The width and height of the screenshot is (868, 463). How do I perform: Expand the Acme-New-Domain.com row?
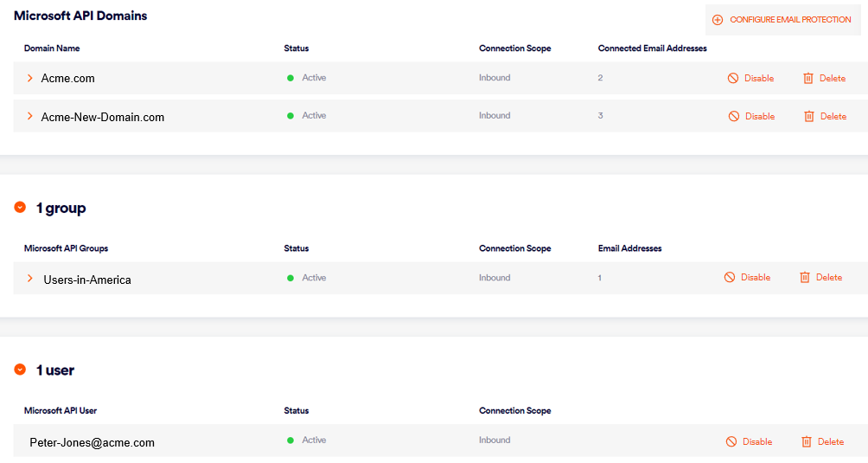30,116
